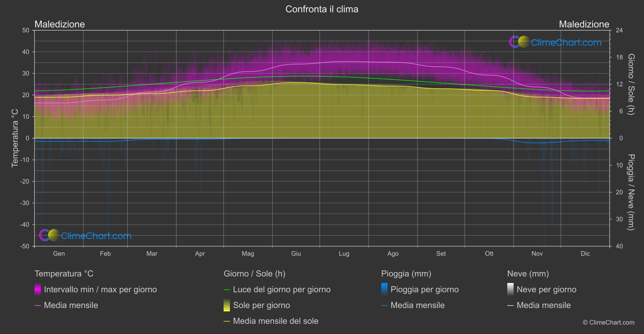Click the Pioggia (mm) legend heading
Viewport: 644px width, 334px height.
click(x=406, y=274)
